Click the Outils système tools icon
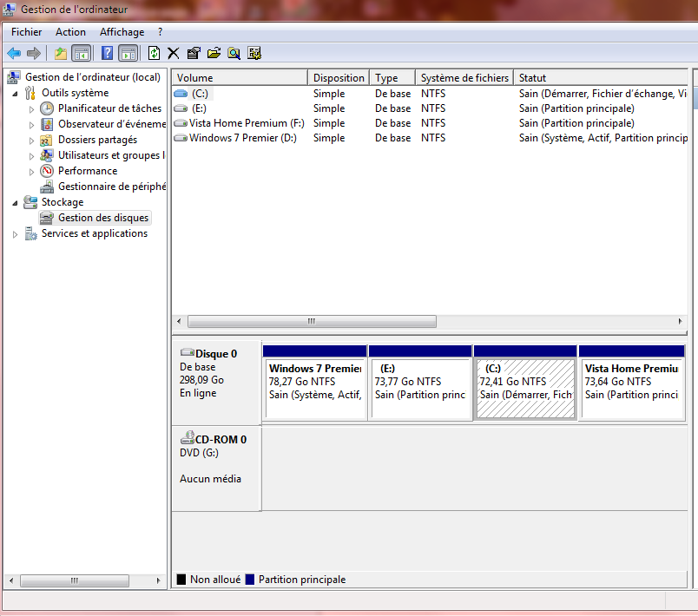The image size is (698, 616). click(x=30, y=93)
